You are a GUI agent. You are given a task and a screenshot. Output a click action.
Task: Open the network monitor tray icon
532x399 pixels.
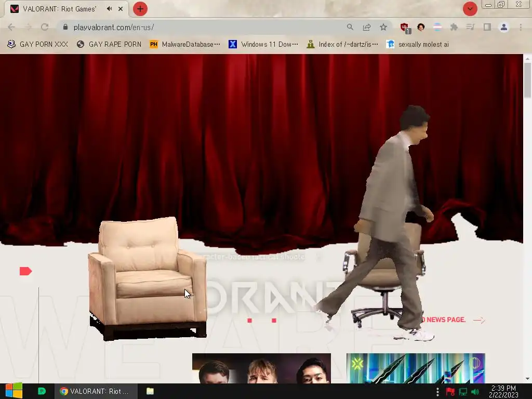[x=463, y=392]
